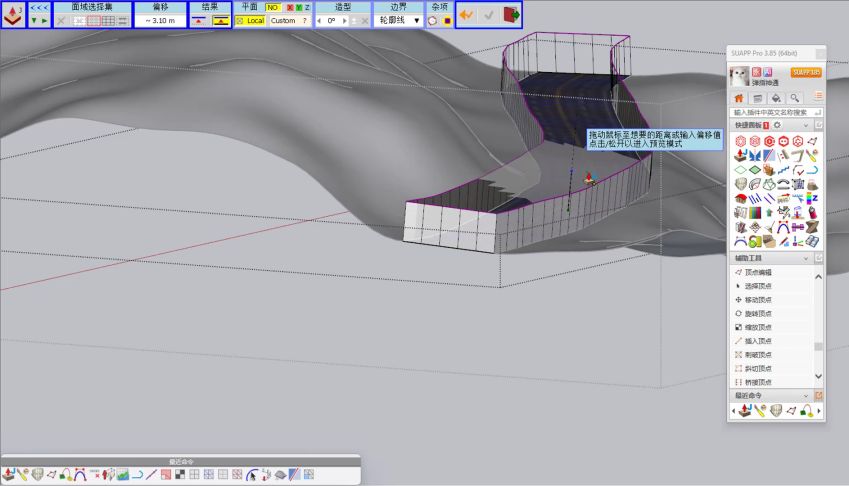Click the pink square icon in bottom toolbar
The height and width of the screenshot is (486, 849).
166,475
